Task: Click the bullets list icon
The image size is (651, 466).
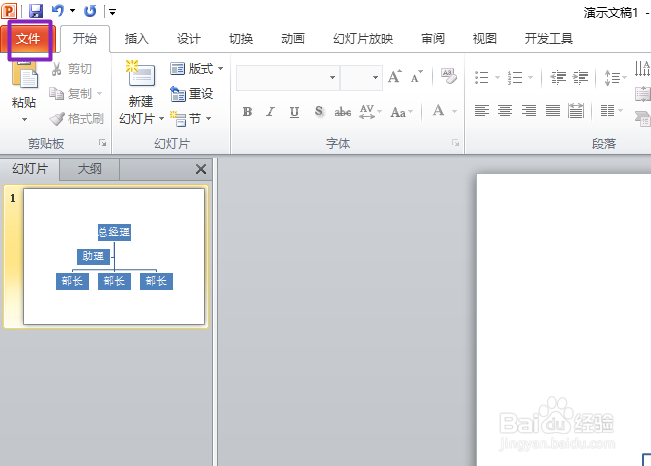Action: click(482, 78)
